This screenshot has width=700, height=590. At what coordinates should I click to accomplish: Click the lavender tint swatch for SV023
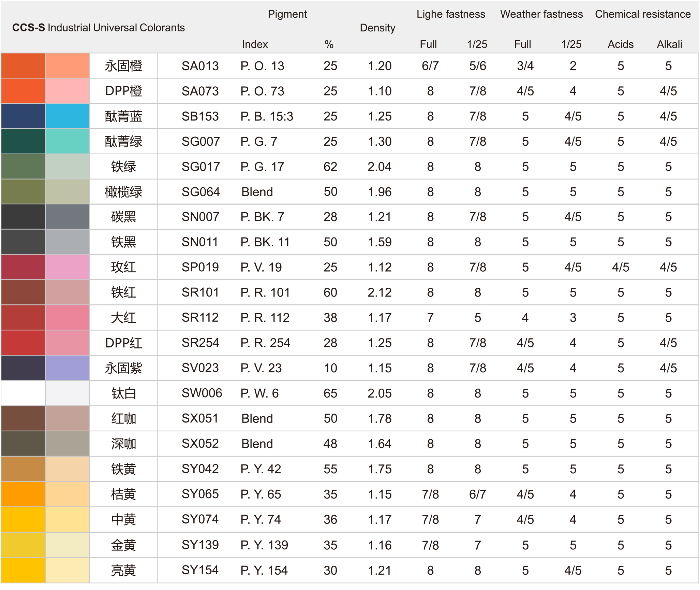pos(68,368)
